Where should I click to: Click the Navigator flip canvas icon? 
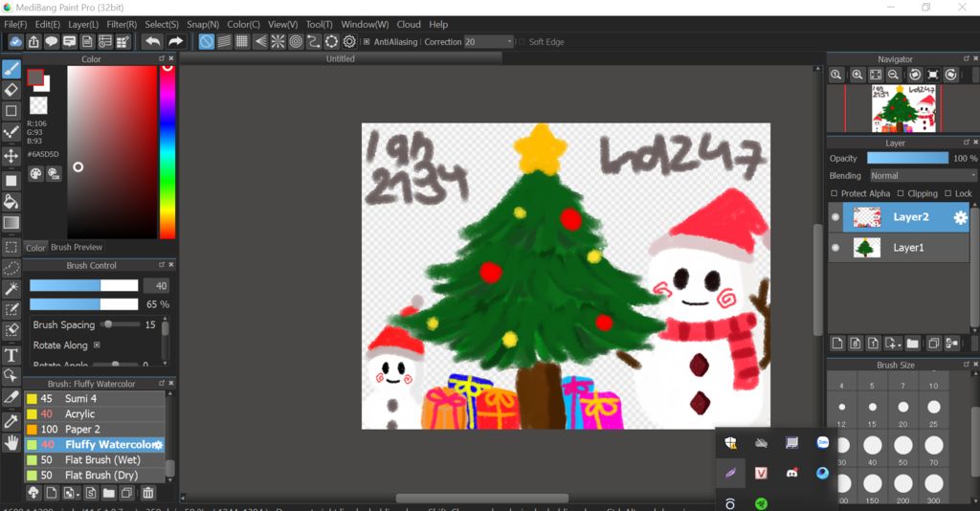pos(933,75)
